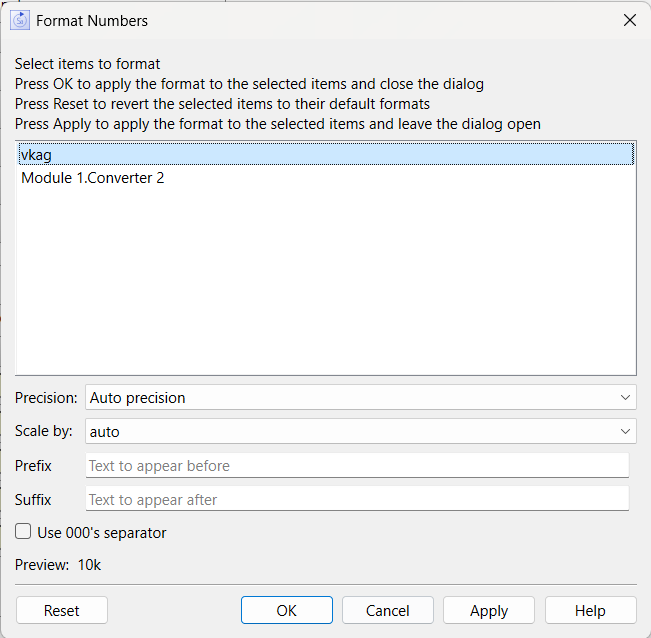Viewport: 651px width, 638px height.
Task: Apply the format while keeping the dialog open
Action: 489,610
